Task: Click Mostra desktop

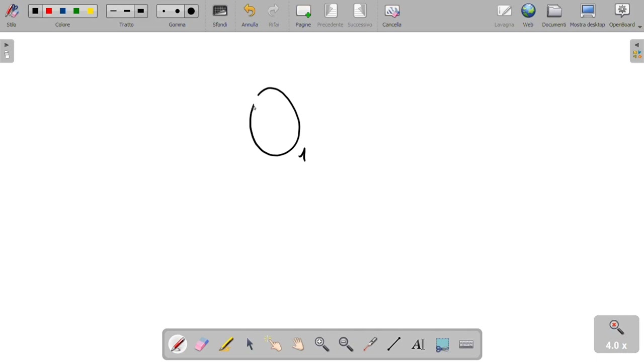Action: [x=588, y=16]
